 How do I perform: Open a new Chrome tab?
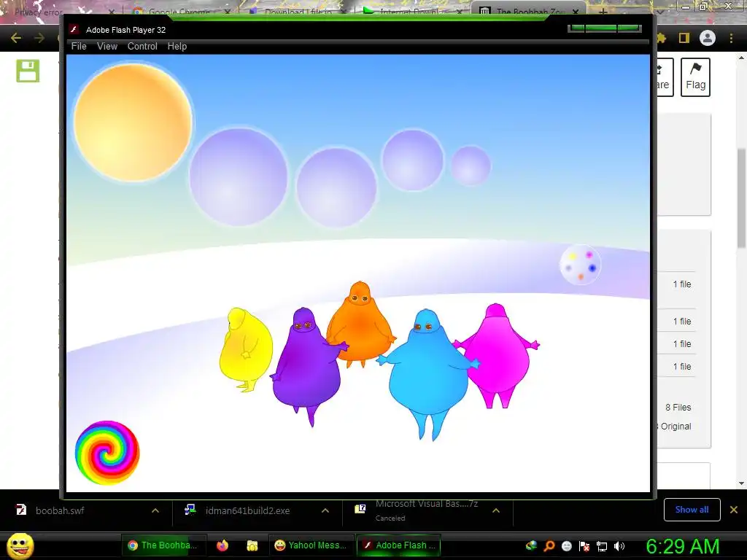pos(602,12)
